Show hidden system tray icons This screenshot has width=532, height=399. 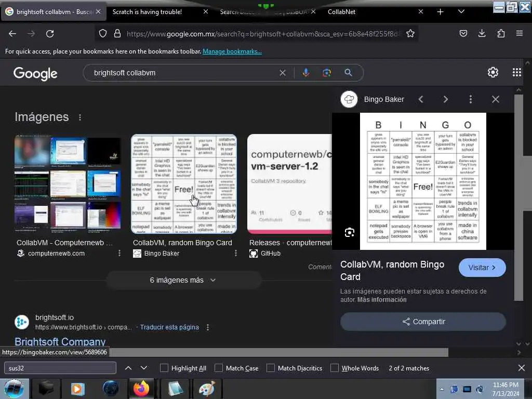[x=442, y=389]
